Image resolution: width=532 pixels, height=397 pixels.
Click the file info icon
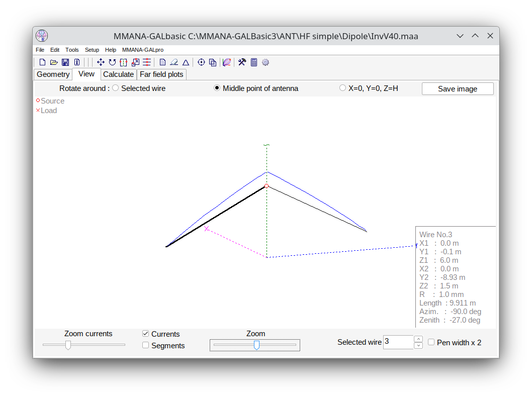pyautogui.click(x=77, y=62)
